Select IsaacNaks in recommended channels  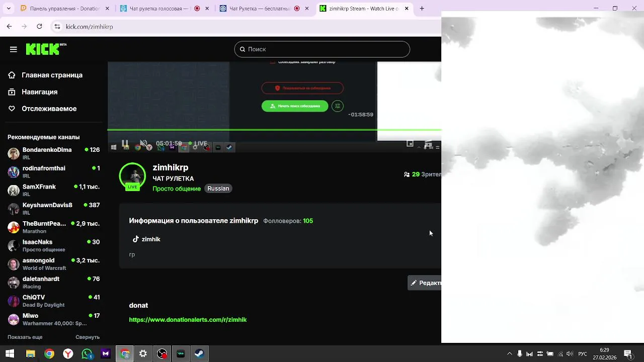[x=53, y=245]
